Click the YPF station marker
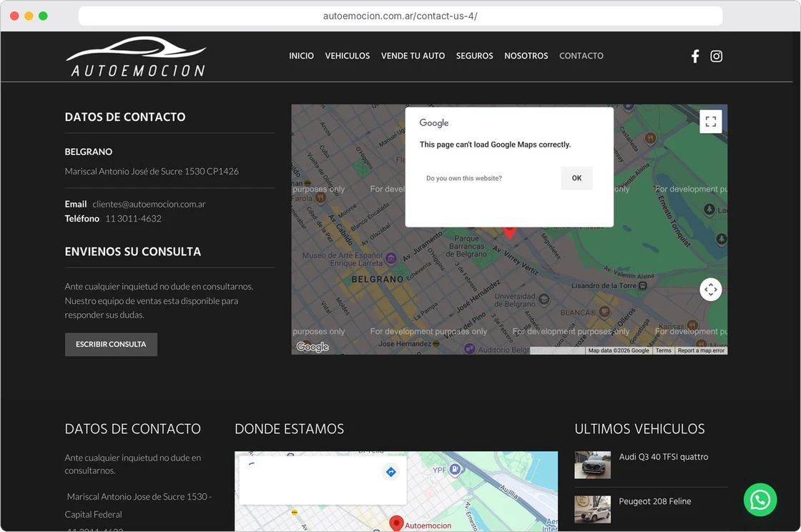The height and width of the screenshot is (532, 801). click(455, 468)
